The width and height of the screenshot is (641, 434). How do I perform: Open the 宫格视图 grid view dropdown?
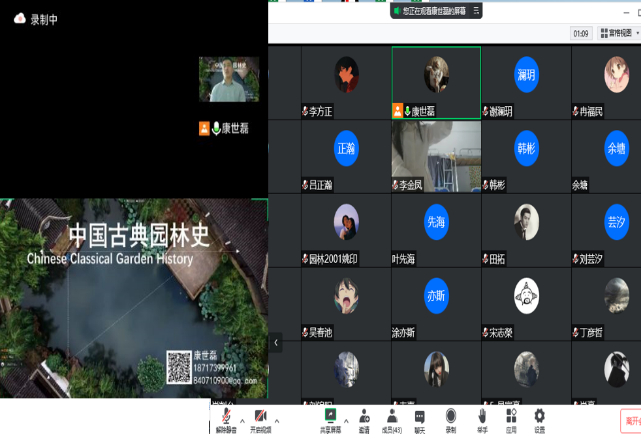(618, 33)
